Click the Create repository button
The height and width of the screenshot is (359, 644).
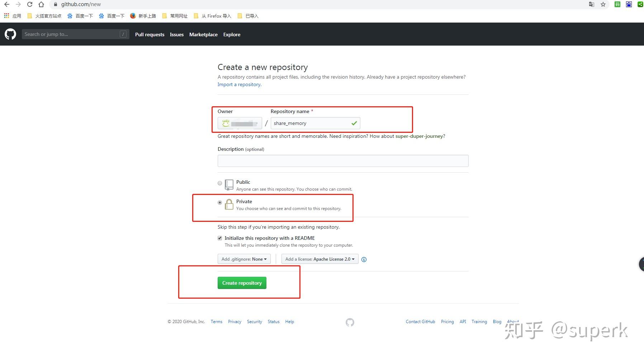242,283
